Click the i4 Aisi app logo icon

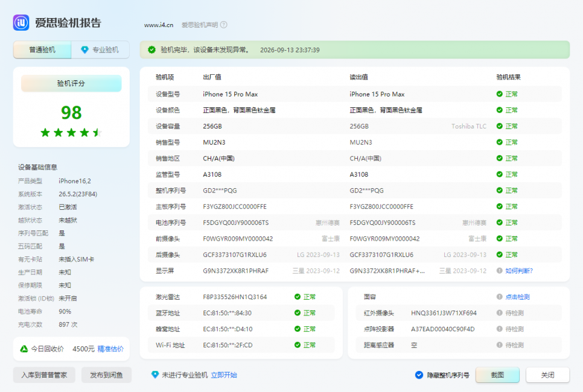[21, 23]
